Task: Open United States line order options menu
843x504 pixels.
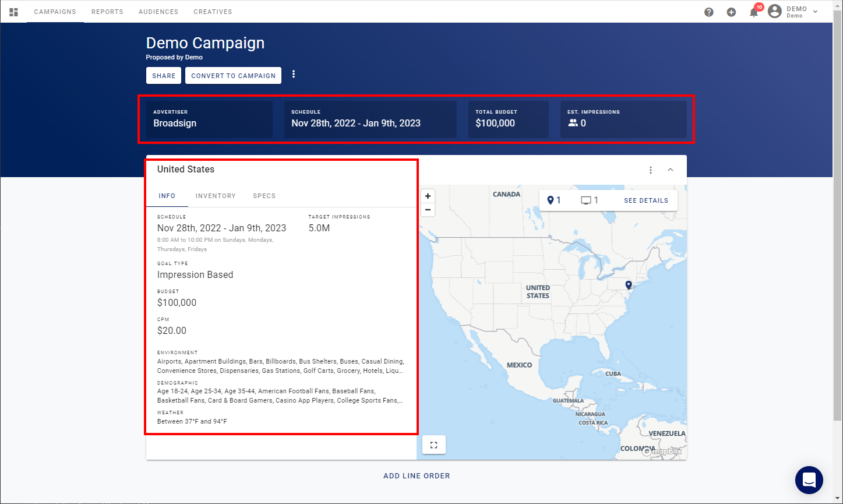Action: [x=651, y=170]
